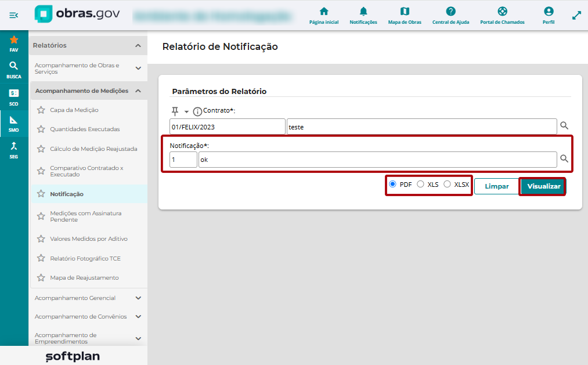Star the Mapa de Reajustamento report
This screenshot has width=588, height=365.
click(41, 278)
